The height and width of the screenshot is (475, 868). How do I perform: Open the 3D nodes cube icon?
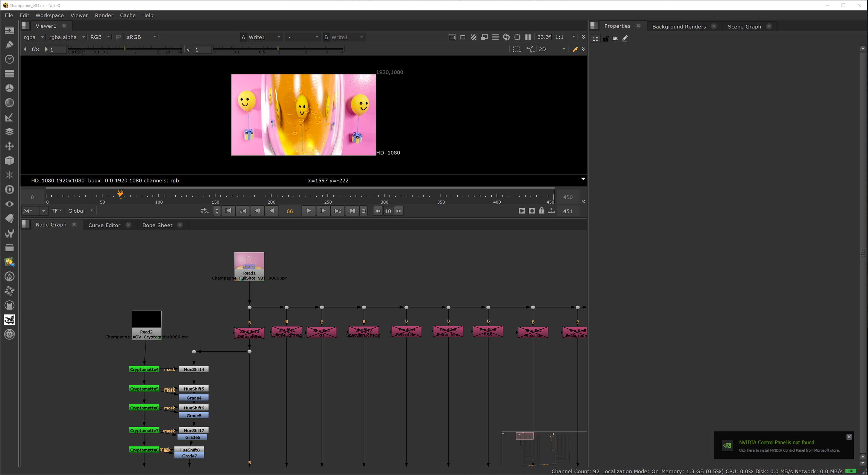pyautogui.click(x=9, y=160)
